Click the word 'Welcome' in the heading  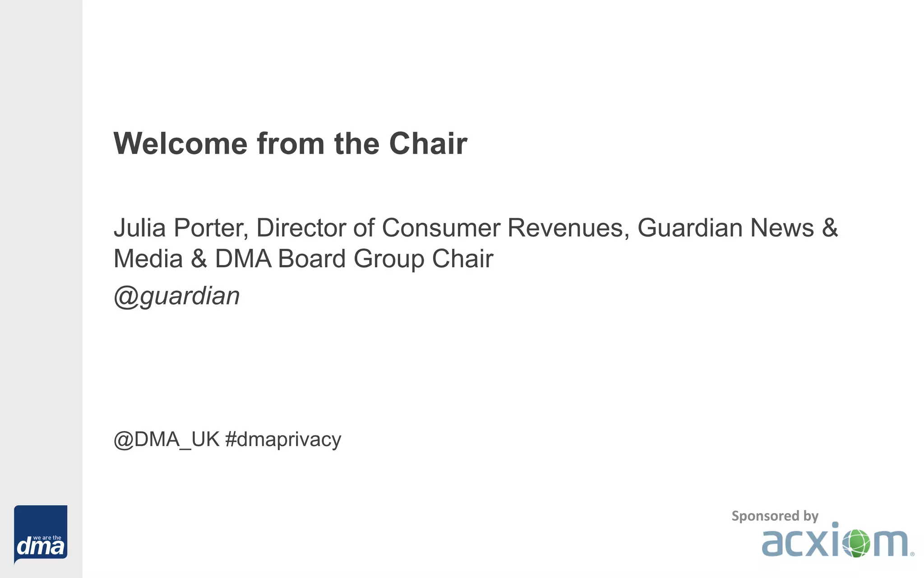point(180,144)
